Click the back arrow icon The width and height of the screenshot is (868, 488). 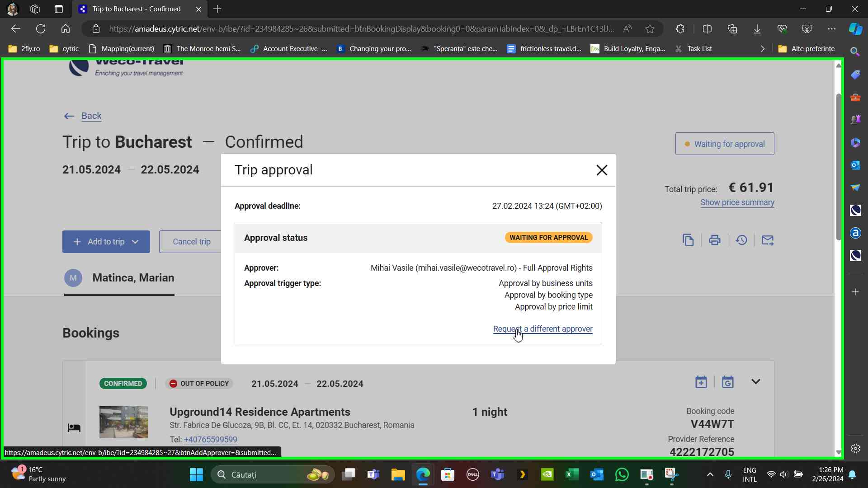pos(69,116)
